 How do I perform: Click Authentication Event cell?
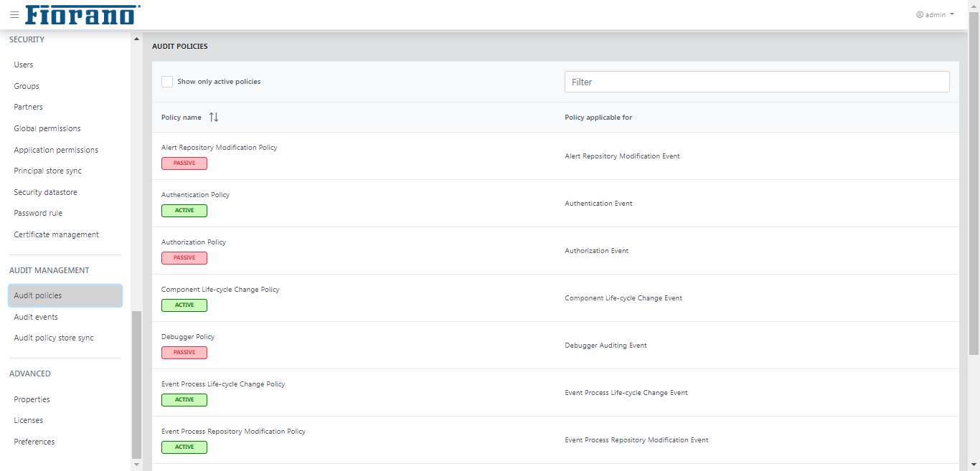pyautogui.click(x=599, y=204)
